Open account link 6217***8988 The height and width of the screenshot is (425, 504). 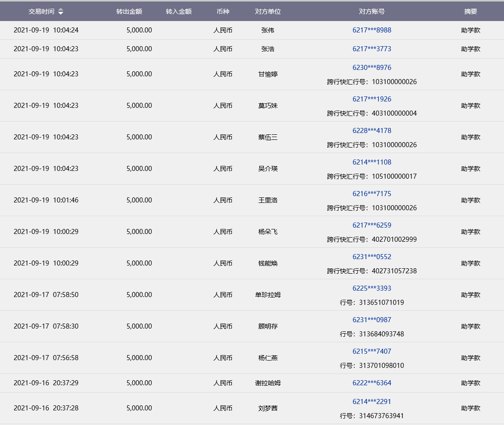(x=372, y=30)
